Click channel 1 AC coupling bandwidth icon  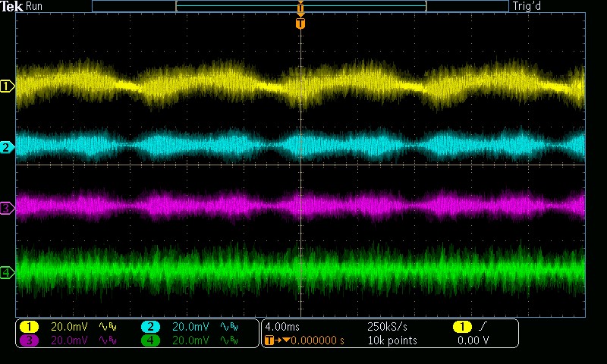[x=108, y=328]
